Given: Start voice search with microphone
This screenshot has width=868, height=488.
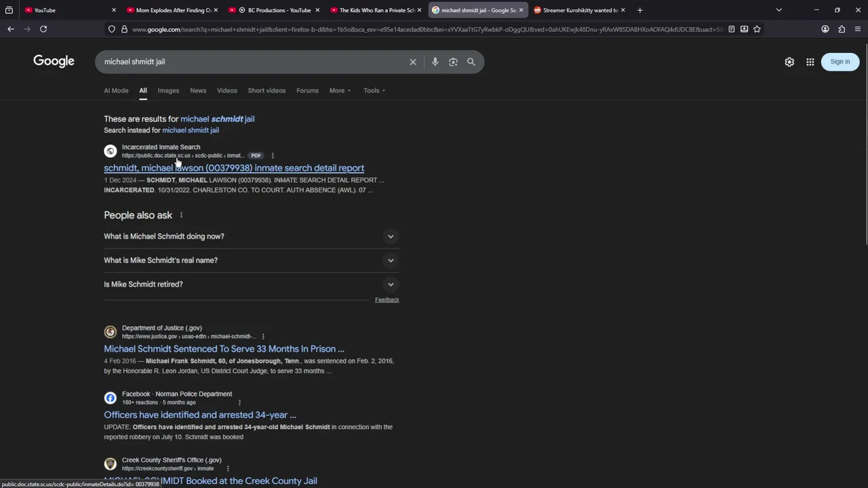Looking at the screenshot, I should [x=435, y=62].
